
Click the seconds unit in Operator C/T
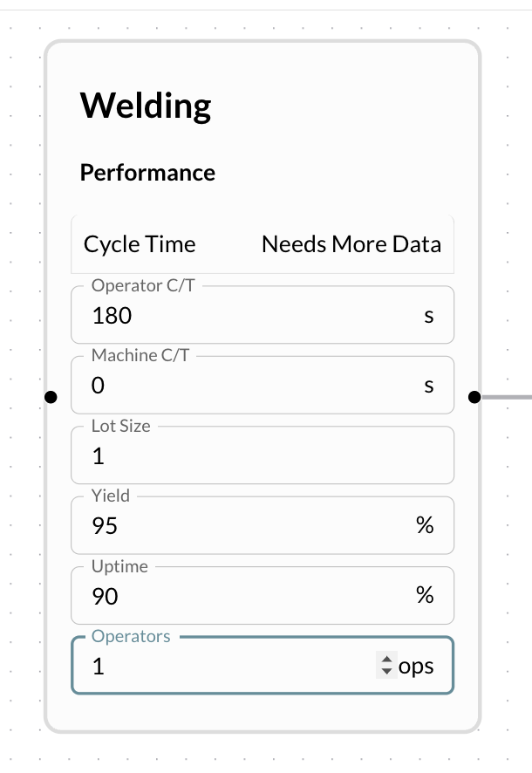click(428, 316)
